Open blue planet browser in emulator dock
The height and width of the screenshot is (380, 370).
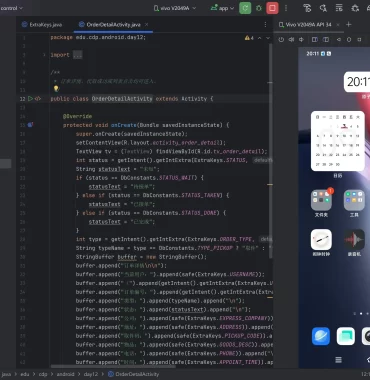(321, 336)
